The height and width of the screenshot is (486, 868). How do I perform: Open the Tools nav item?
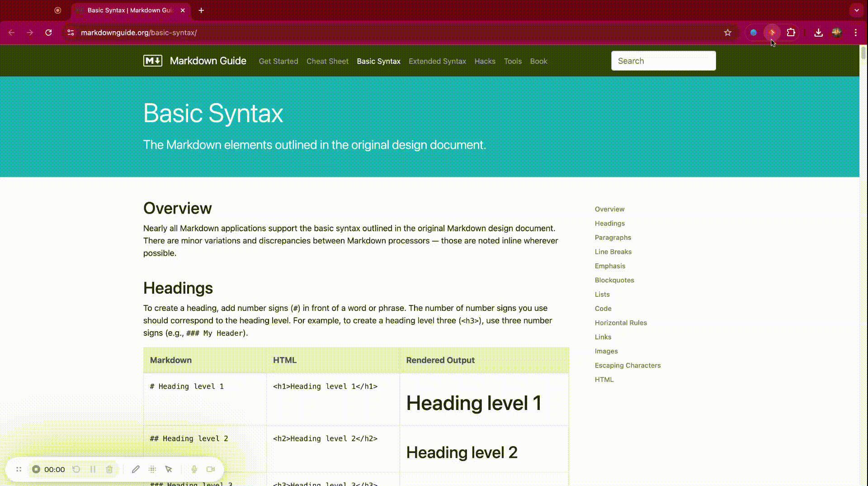pyautogui.click(x=513, y=61)
